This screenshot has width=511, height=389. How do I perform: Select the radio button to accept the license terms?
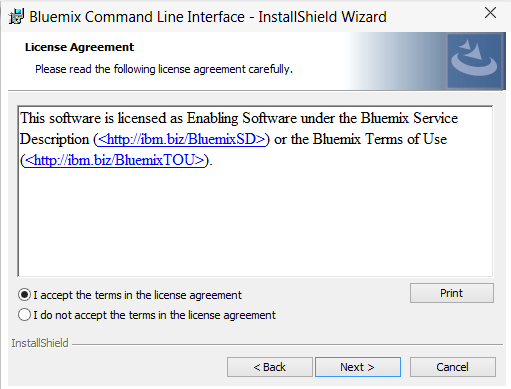click(24, 295)
